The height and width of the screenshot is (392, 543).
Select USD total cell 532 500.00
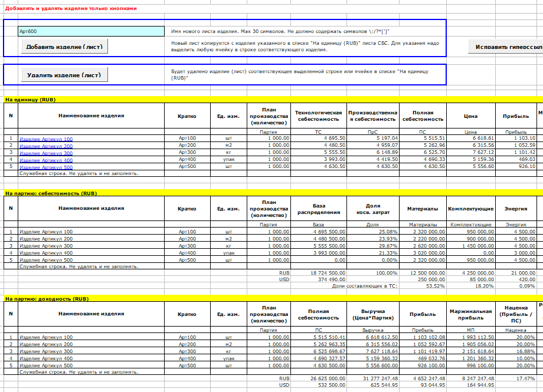318,385
